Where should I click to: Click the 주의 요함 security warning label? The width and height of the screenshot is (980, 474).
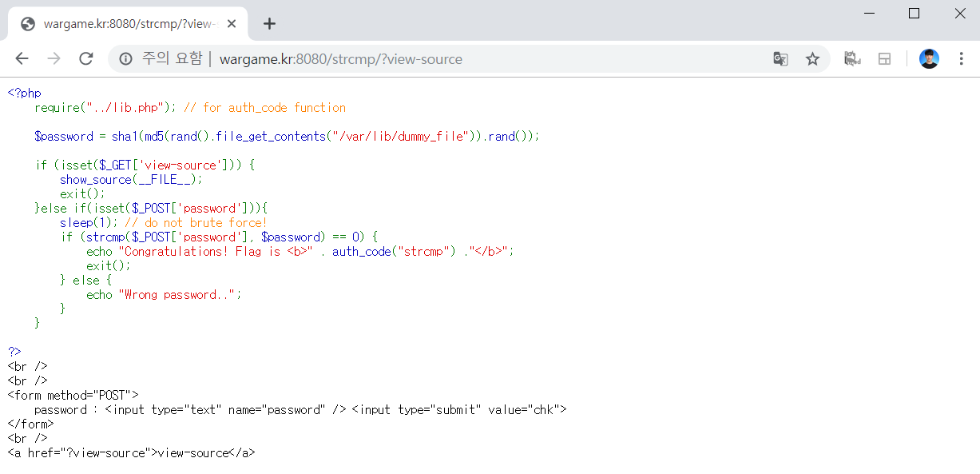173,58
